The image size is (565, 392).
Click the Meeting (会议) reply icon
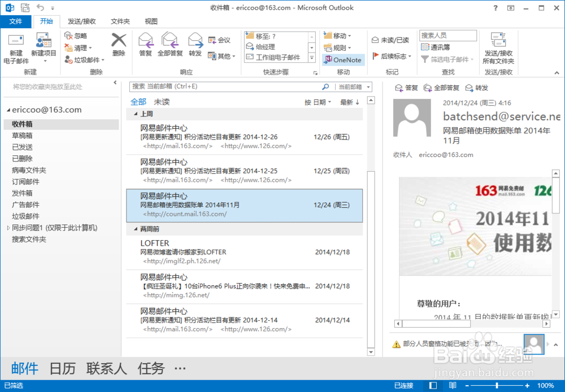tap(212, 40)
